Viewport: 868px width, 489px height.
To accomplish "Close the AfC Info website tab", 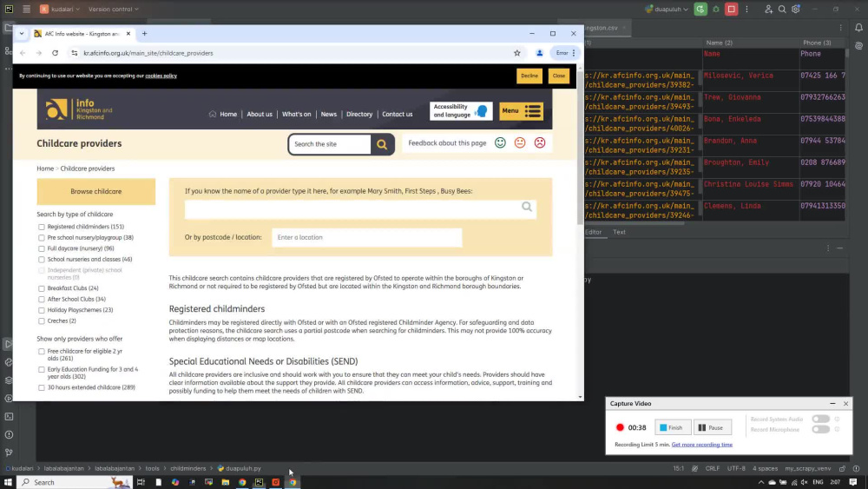I will click(128, 34).
